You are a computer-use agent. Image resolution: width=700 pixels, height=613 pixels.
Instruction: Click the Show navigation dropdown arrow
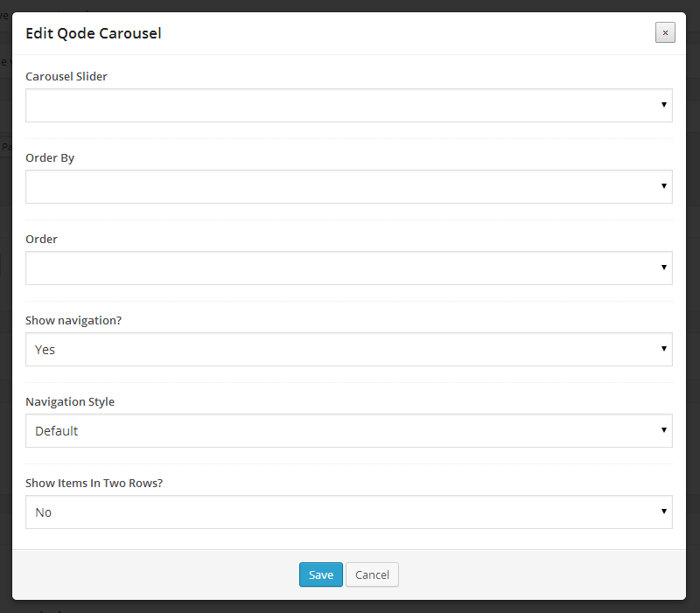(664, 350)
